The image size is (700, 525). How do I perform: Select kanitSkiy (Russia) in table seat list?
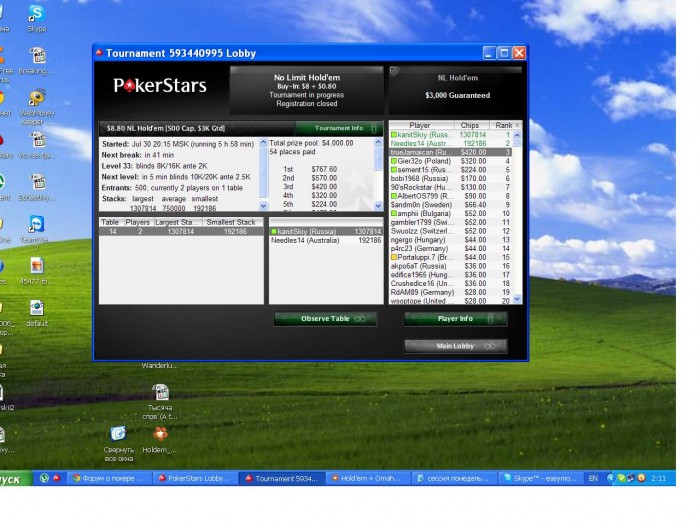(326, 231)
